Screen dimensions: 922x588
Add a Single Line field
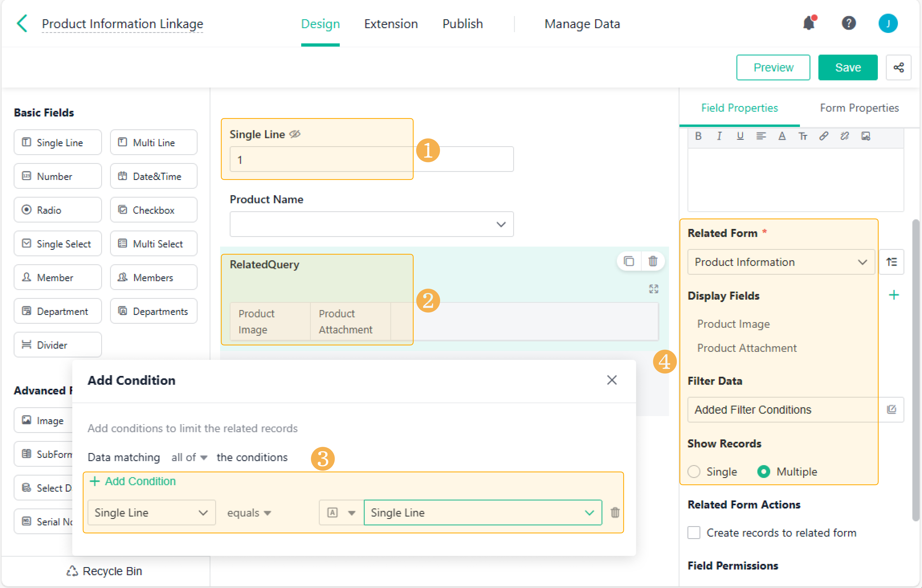58,143
